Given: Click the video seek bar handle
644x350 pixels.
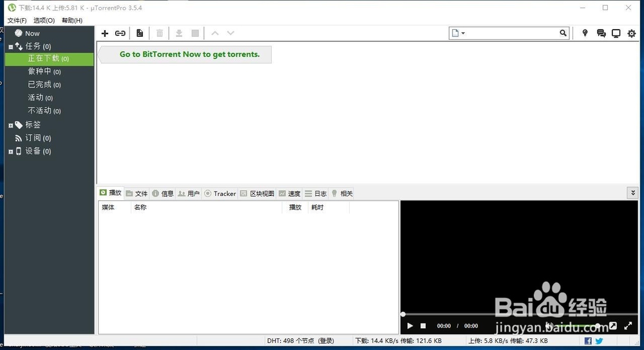Looking at the screenshot, I should point(403,314).
